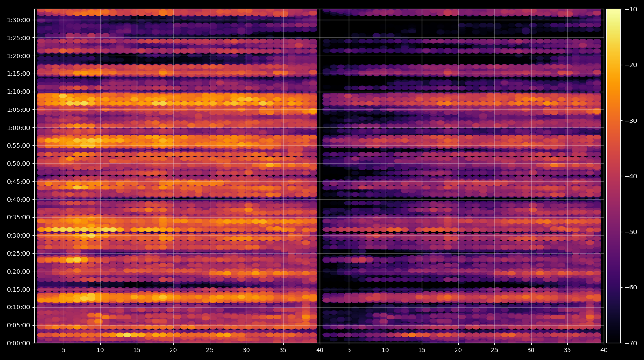This screenshot has height=360, width=644.
Task: Click the 1:10:00 time axis label
Action: (x=19, y=92)
